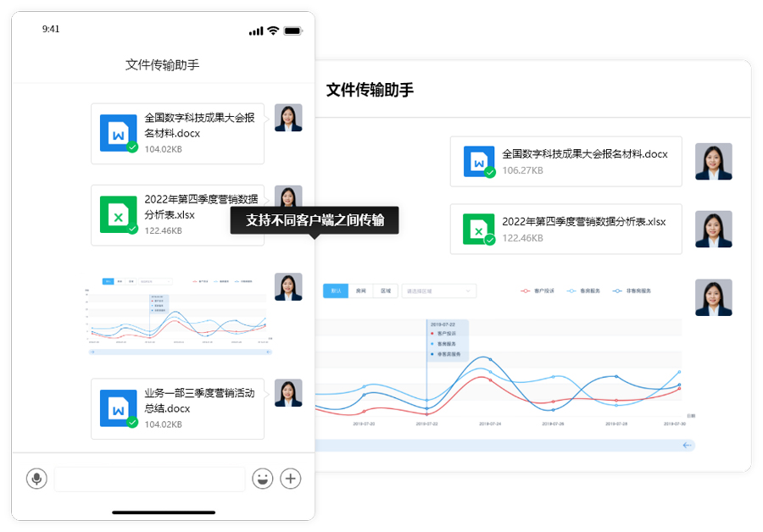
Task: Tap the cellular signal icon in status bar
Action: point(256,31)
